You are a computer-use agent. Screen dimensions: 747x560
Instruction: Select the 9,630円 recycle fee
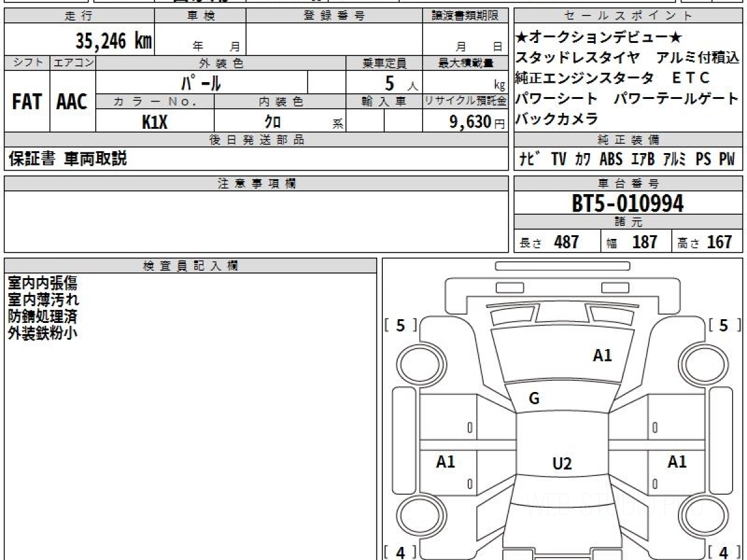pyautogui.click(x=477, y=122)
